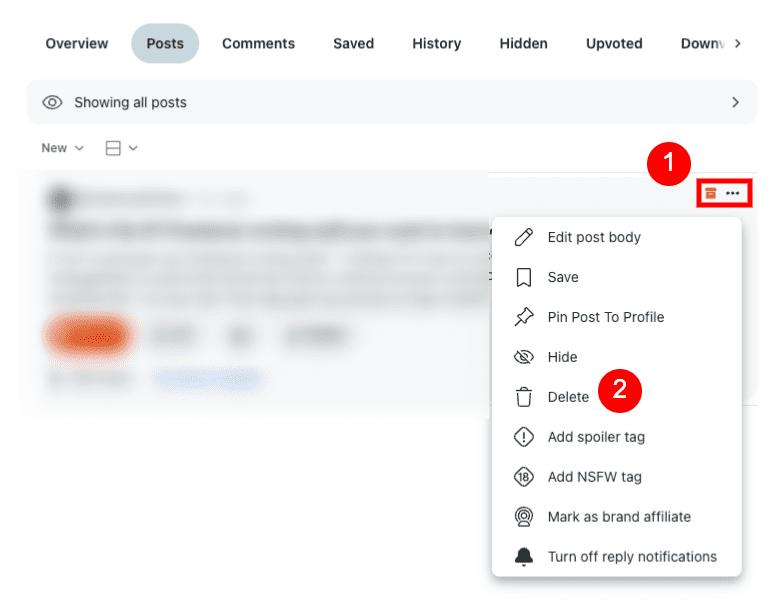Open the view layout dropdown arrow
776x612 pixels.
pos(133,148)
